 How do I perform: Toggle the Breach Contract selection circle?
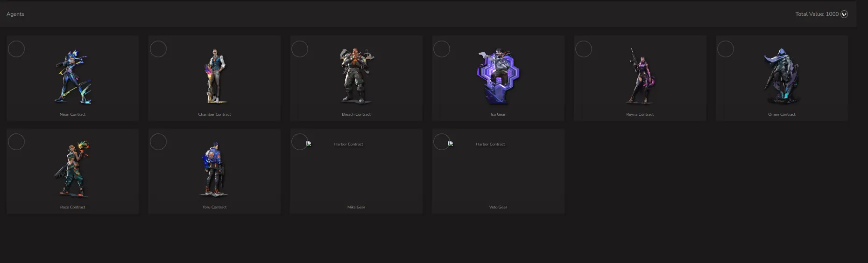click(300, 49)
